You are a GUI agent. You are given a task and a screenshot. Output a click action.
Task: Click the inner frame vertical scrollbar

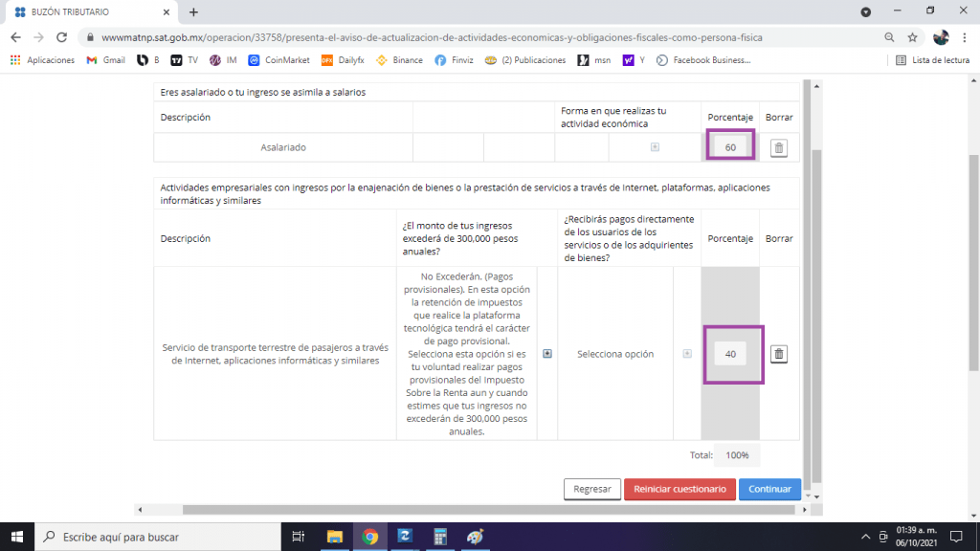tap(816, 316)
